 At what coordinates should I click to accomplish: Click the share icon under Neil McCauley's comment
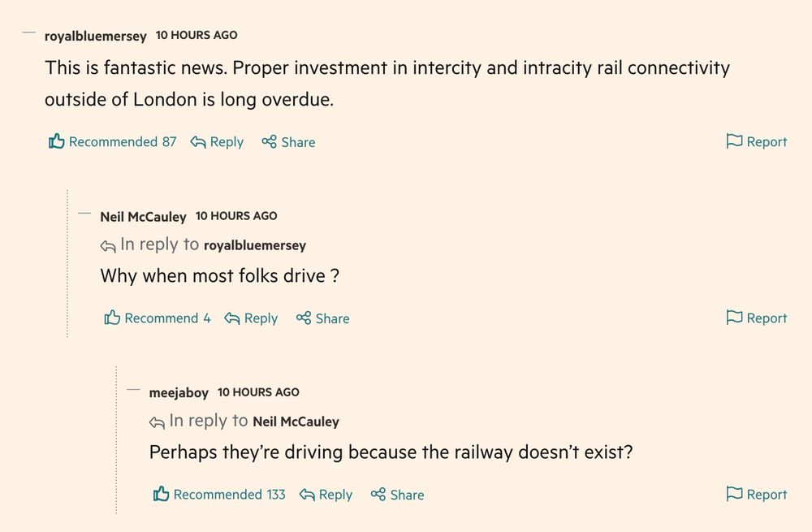(304, 318)
